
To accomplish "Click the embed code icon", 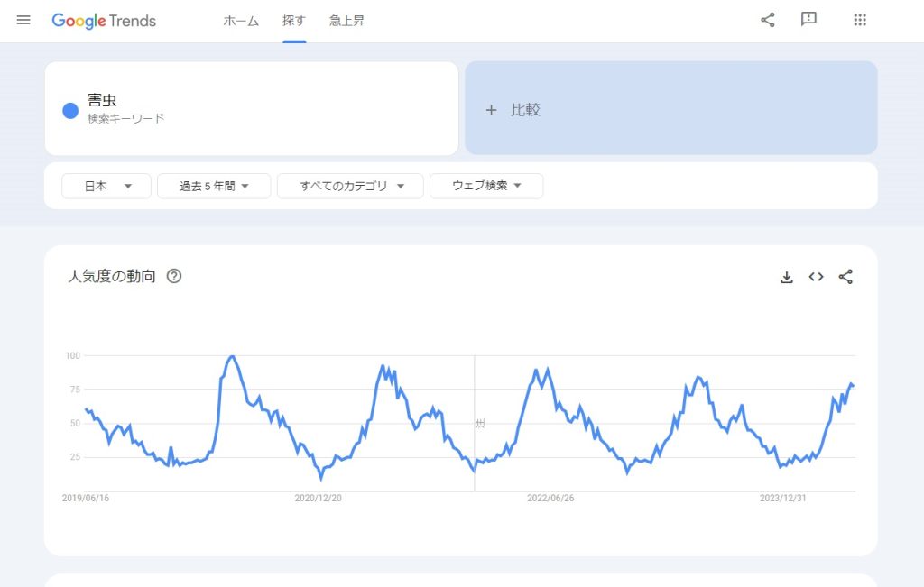I will click(816, 277).
